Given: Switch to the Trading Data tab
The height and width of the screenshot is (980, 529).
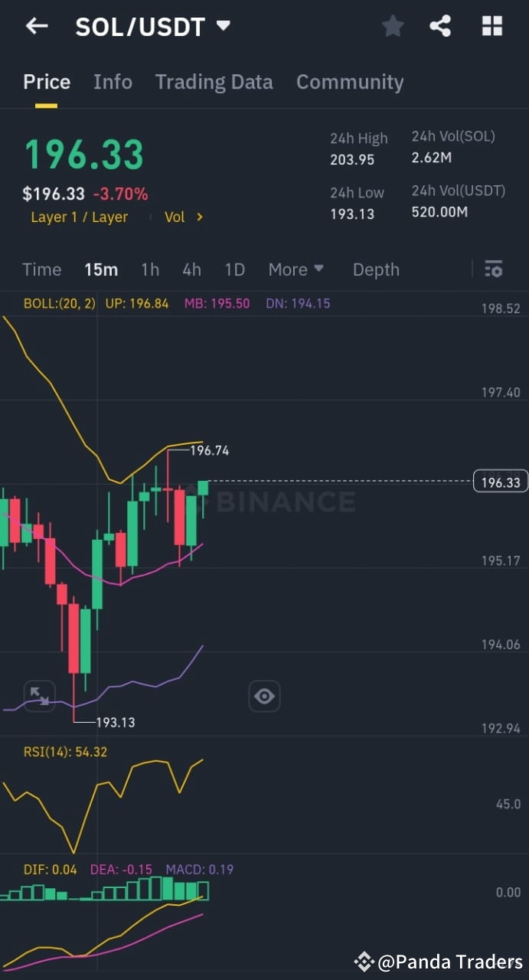Looking at the screenshot, I should point(214,82).
